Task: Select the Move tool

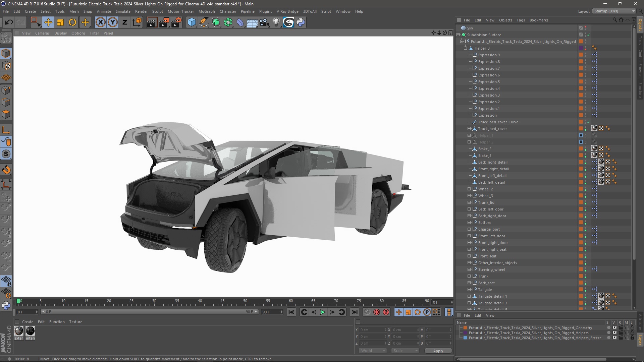Action: [48, 22]
